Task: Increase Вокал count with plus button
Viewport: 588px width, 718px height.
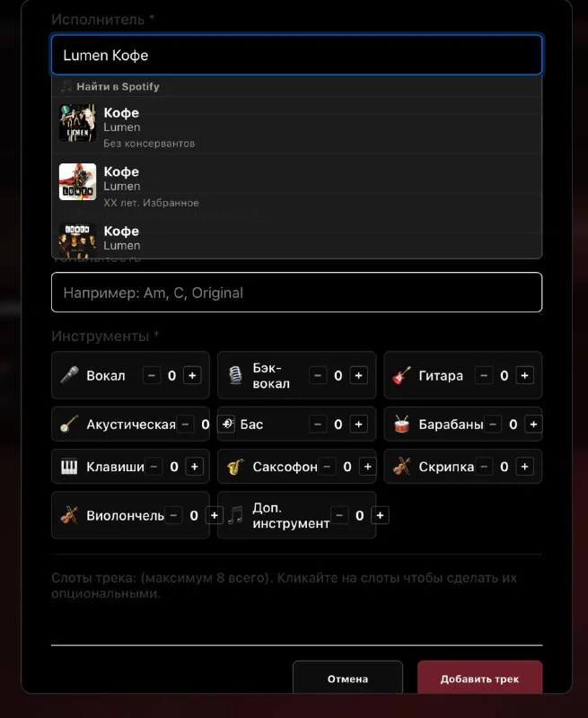Action: point(192,375)
